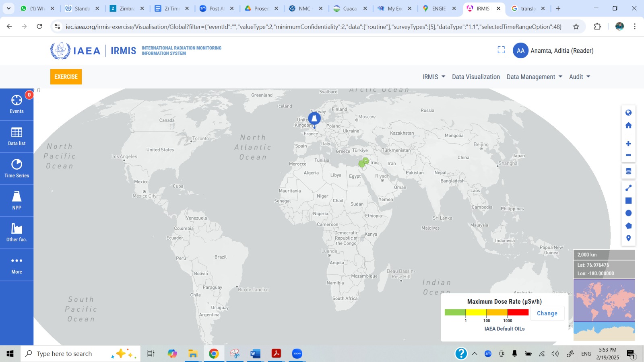Click the orange EXERCISE button
The width and height of the screenshot is (644, 362).
pyautogui.click(x=66, y=77)
